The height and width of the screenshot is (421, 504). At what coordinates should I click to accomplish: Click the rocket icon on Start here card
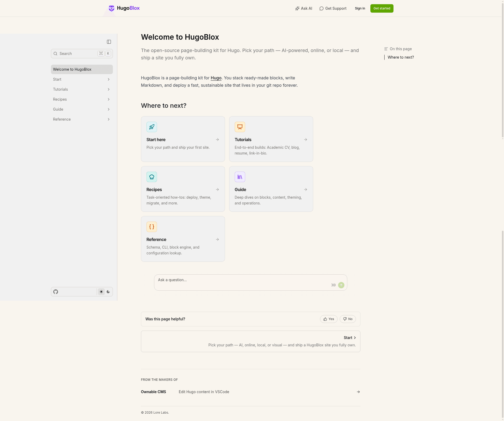coord(152,127)
